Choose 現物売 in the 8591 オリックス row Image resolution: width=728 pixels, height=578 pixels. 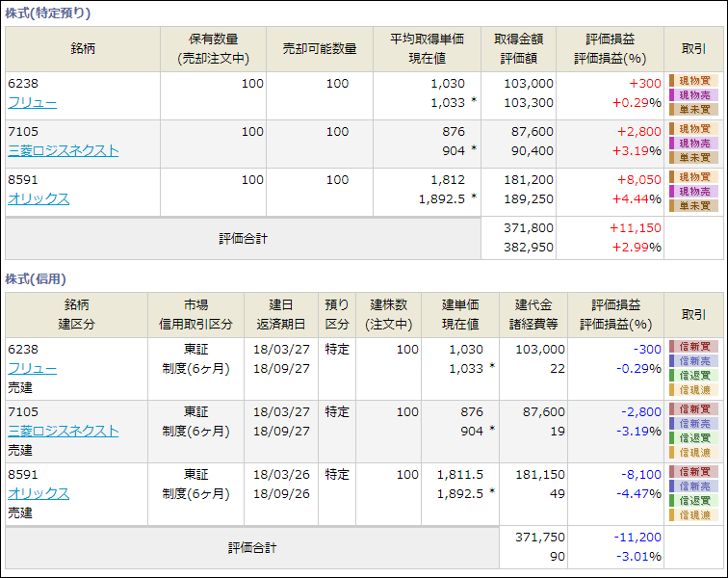pyautogui.click(x=693, y=192)
